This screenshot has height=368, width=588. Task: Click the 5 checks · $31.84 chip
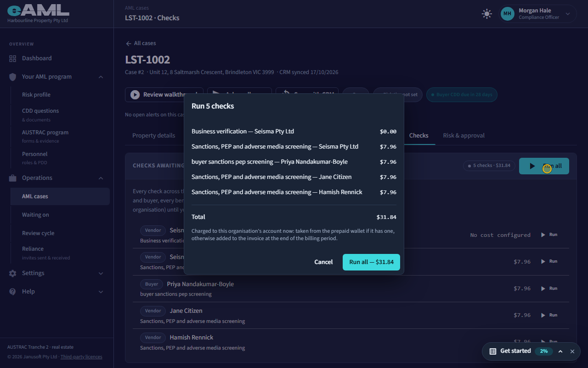click(489, 166)
